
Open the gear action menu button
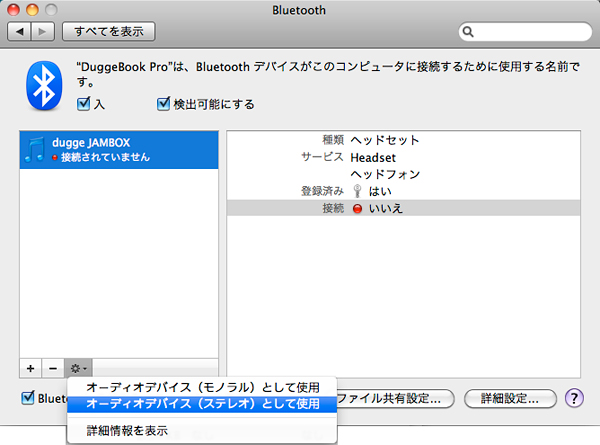[x=78, y=368]
